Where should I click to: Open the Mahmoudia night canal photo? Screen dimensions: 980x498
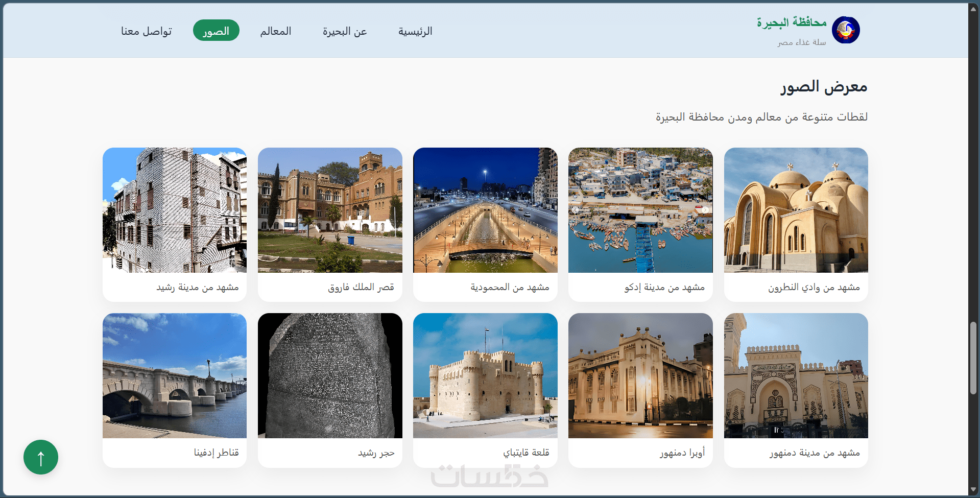(485, 210)
